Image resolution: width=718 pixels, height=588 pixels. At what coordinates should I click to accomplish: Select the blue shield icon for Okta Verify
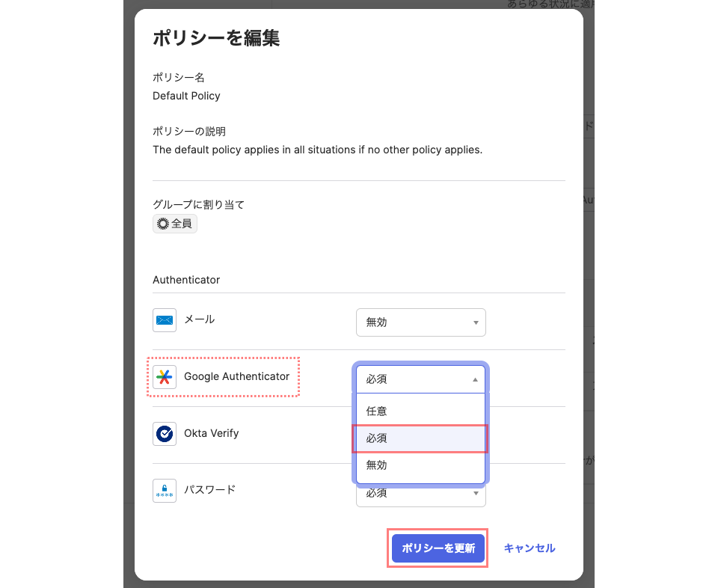pos(164,433)
